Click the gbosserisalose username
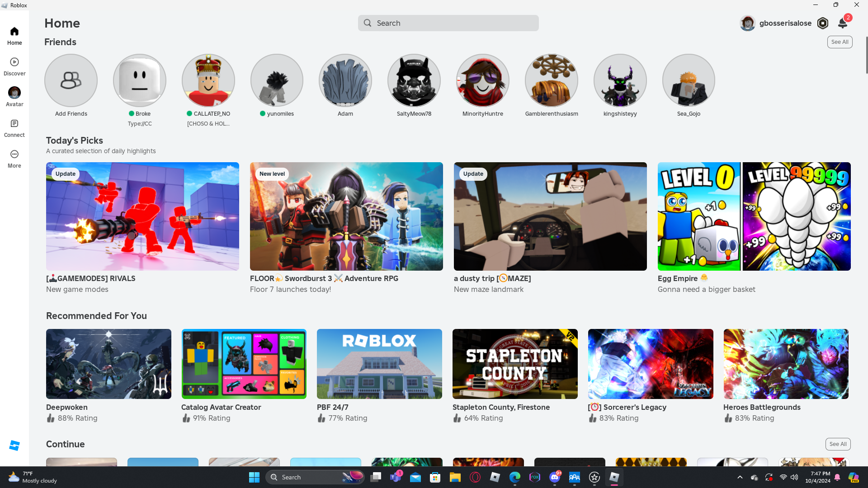Image resolution: width=868 pixels, height=488 pixels. coord(785,23)
